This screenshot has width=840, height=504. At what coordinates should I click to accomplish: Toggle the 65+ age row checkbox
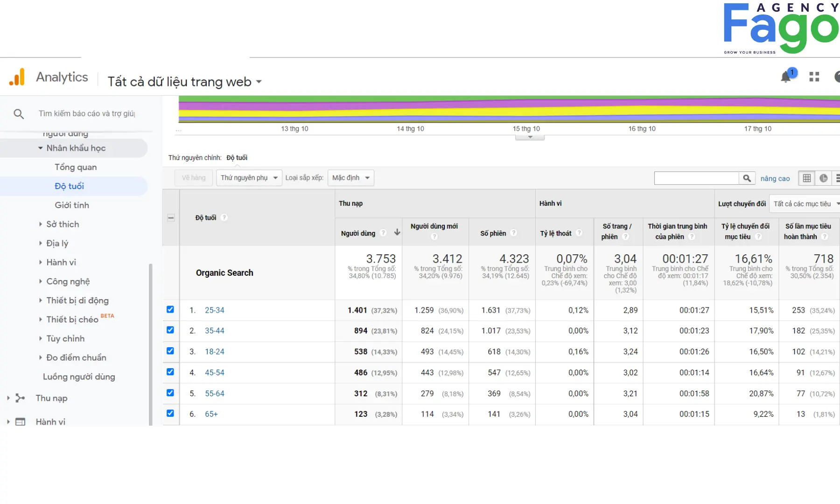tap(170, 413)
